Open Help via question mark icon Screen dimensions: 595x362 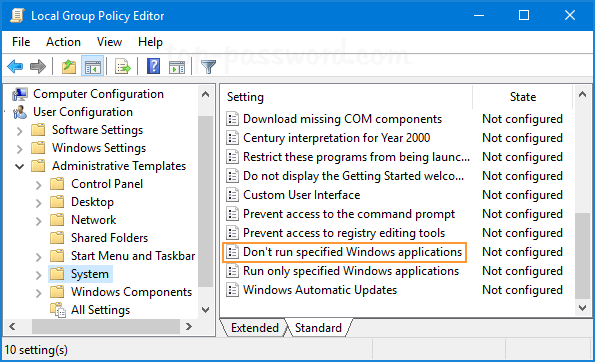153,67
